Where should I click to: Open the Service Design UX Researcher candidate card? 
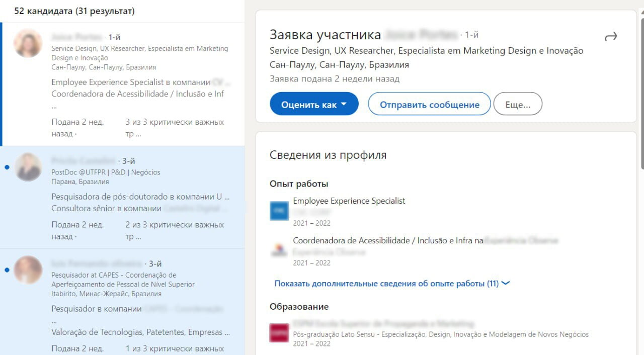(x=122, y=84)
